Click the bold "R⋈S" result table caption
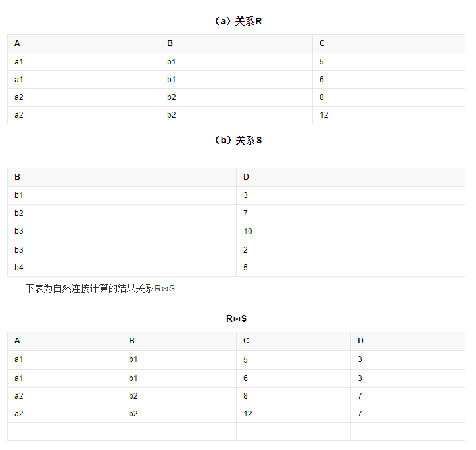Image resolution: width=476 pixels, height=450 pixels. click(236, 318)
